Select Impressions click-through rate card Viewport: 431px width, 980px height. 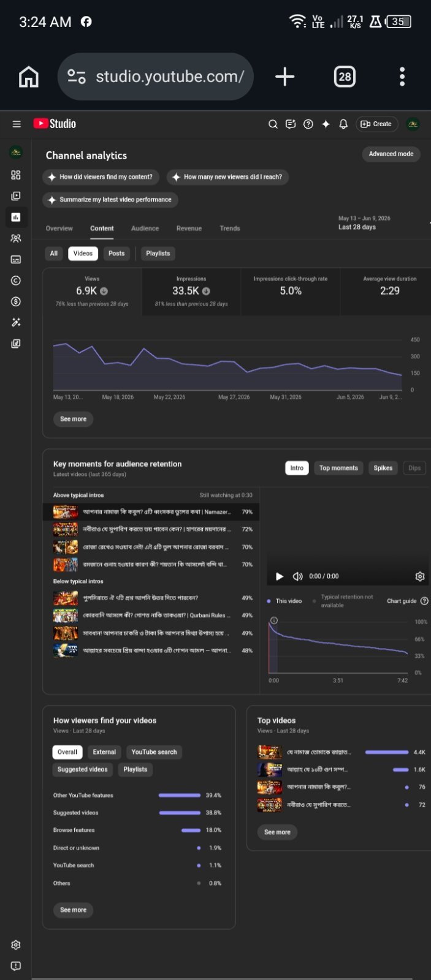click(x=291, y=292)
